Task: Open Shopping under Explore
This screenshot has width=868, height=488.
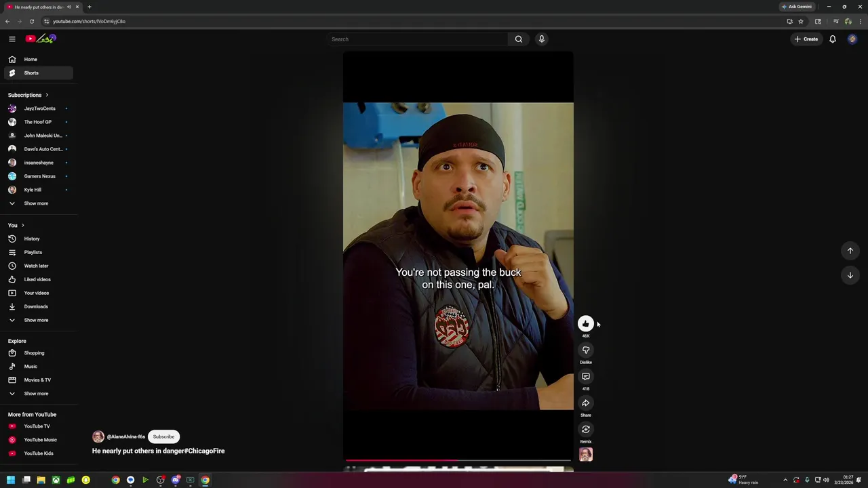Action: point(38,353)
